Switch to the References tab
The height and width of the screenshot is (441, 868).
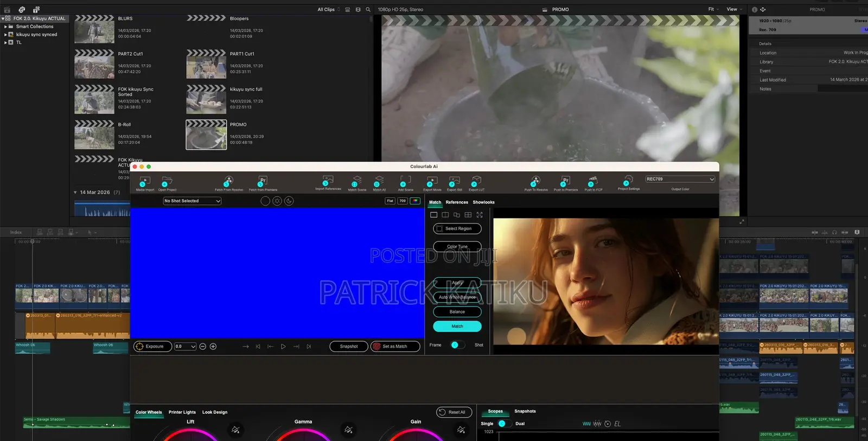(x=457, y=202)
